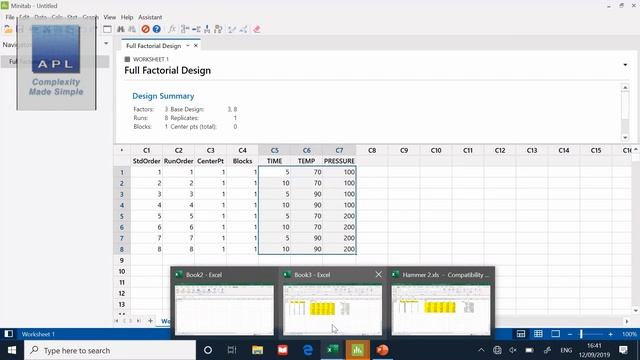Select Hammer 2.xls Excel window thumbnail
This screenshot has height=360, width=640.
coord(441,302)
